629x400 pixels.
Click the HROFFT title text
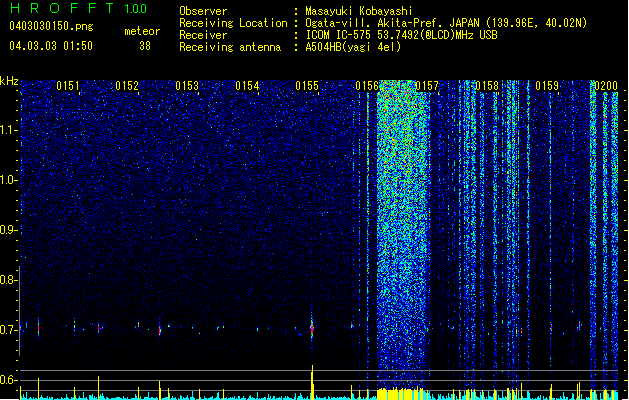tap(62, 8)
